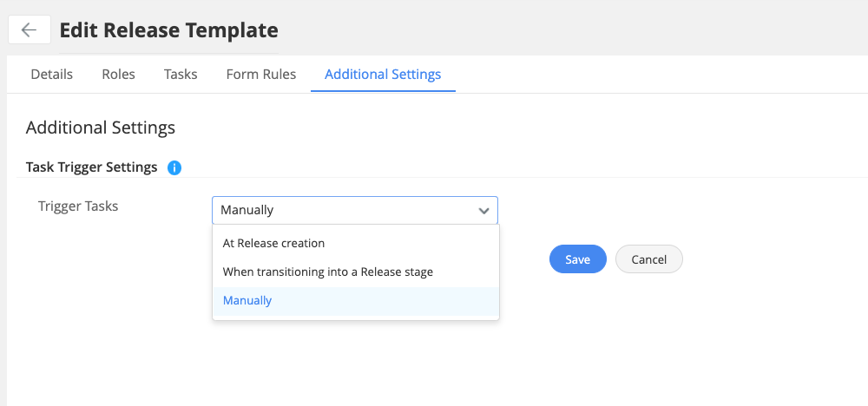Click the "Edit Release Template" page title
Viewport: 868px width, 406px height.
(168, 30)
